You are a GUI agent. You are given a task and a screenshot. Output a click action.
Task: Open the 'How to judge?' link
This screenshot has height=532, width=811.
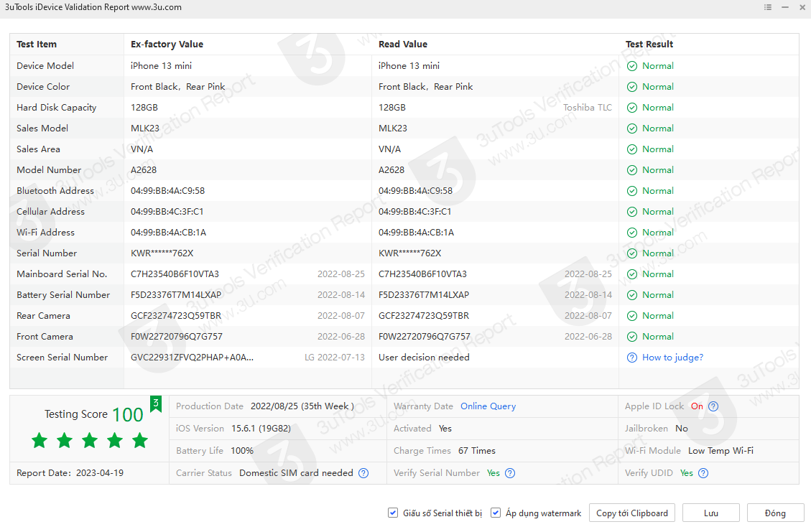672,358
